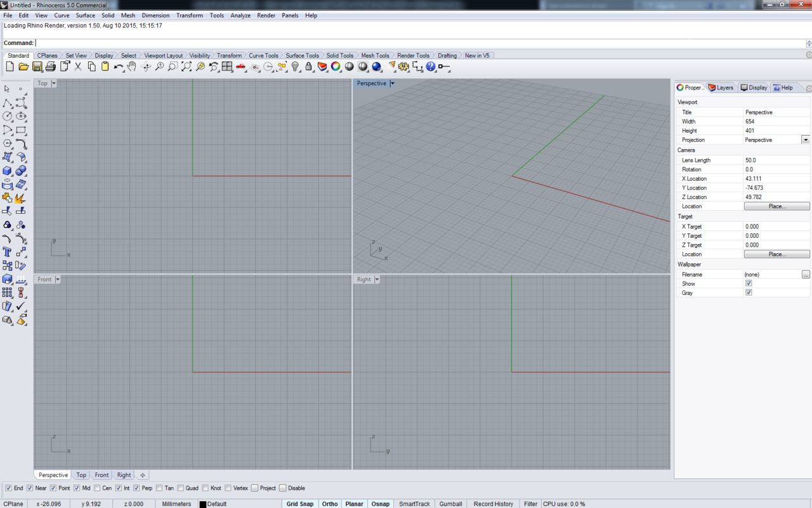Select the Pan view hand tool
This screenshot has height=508, width=812.
(132, 67)
